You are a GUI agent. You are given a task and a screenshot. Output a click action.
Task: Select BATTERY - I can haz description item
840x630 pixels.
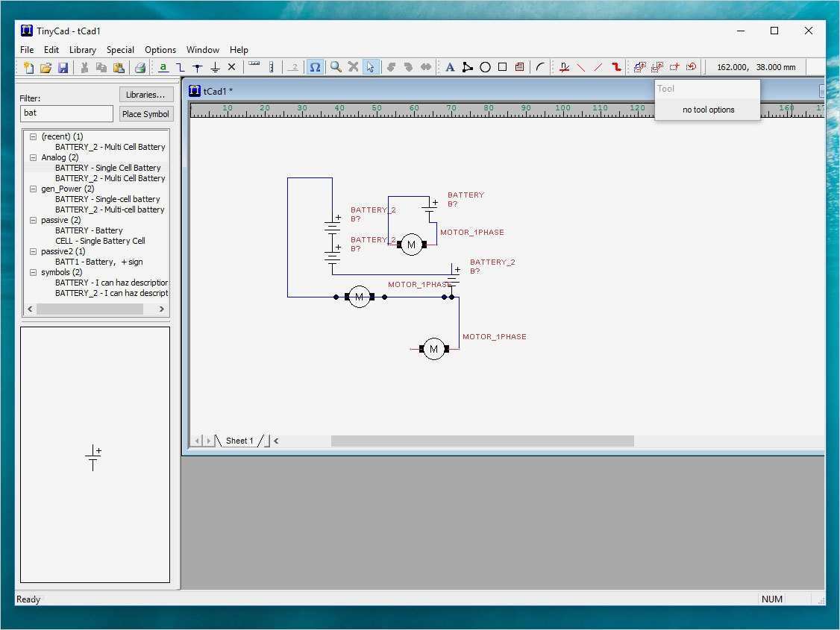coord(111,283)
